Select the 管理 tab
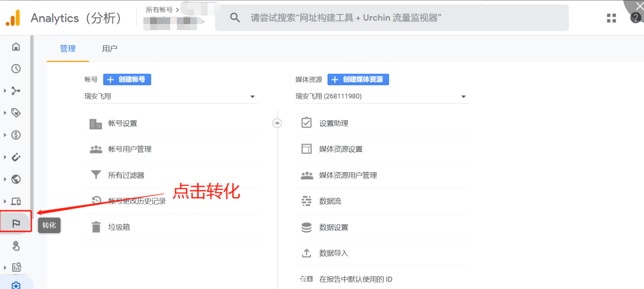 point(68,49)
